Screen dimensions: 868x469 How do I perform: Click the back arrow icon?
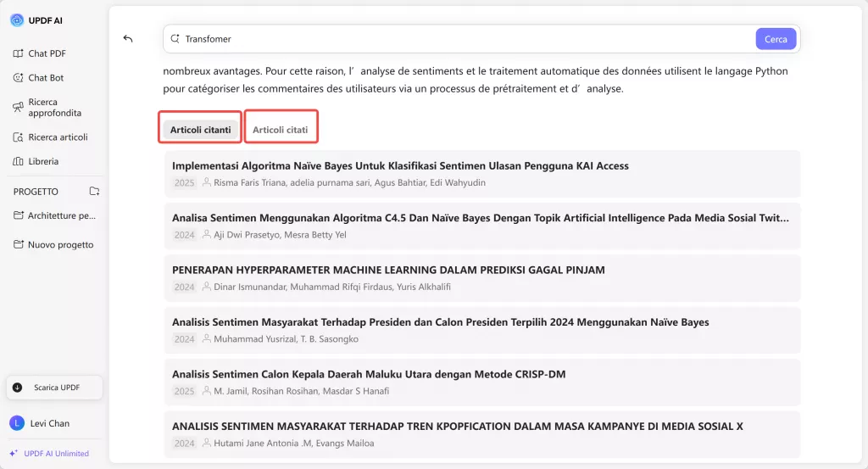(x=128, y=38)
